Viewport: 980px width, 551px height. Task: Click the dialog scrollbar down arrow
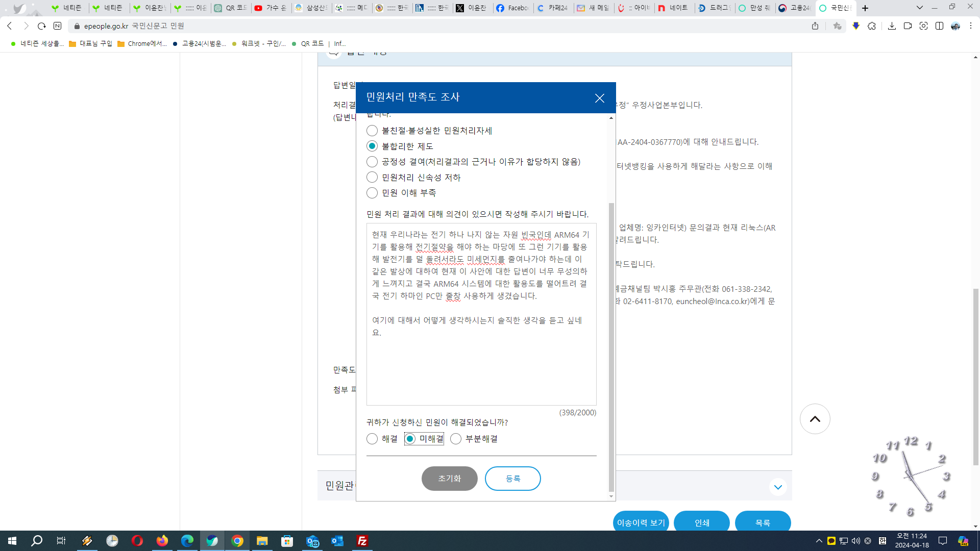coord(611,496)
